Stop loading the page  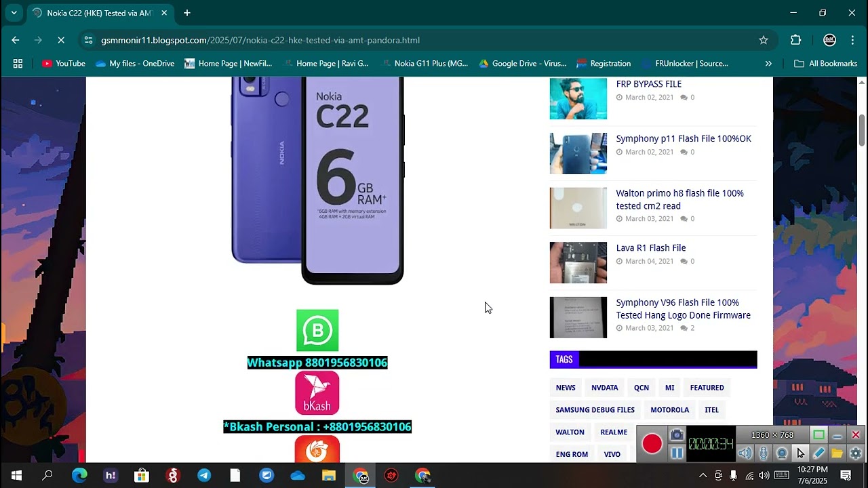[60, 40]
